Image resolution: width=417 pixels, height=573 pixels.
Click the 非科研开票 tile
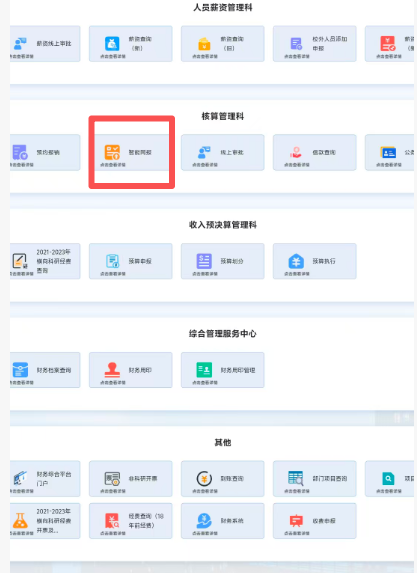(130, 478)
